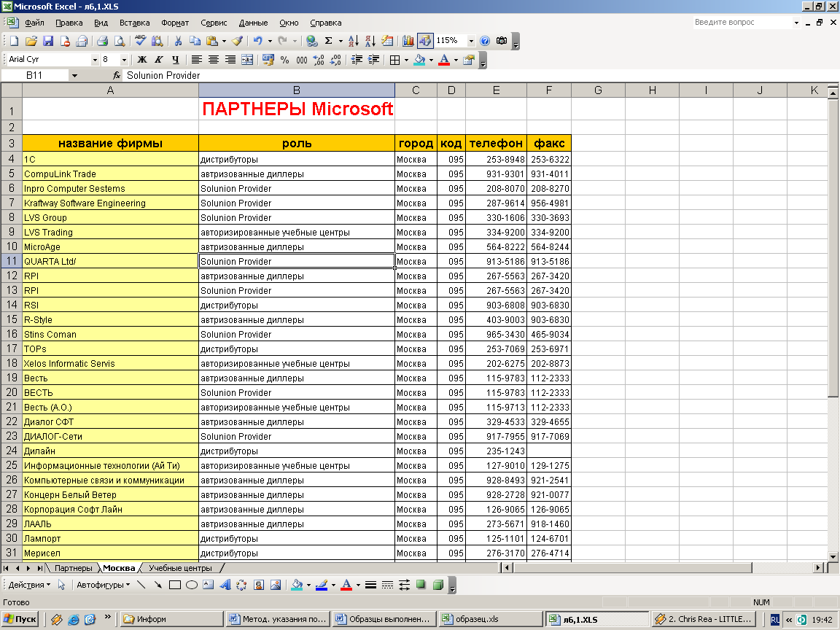Align cell text right

(230, 60)
